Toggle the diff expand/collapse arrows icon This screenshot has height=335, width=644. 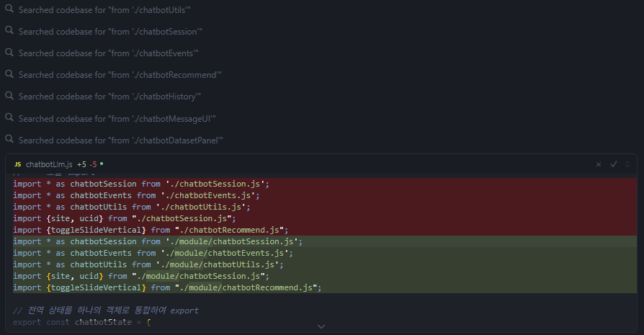click(627, 164)
